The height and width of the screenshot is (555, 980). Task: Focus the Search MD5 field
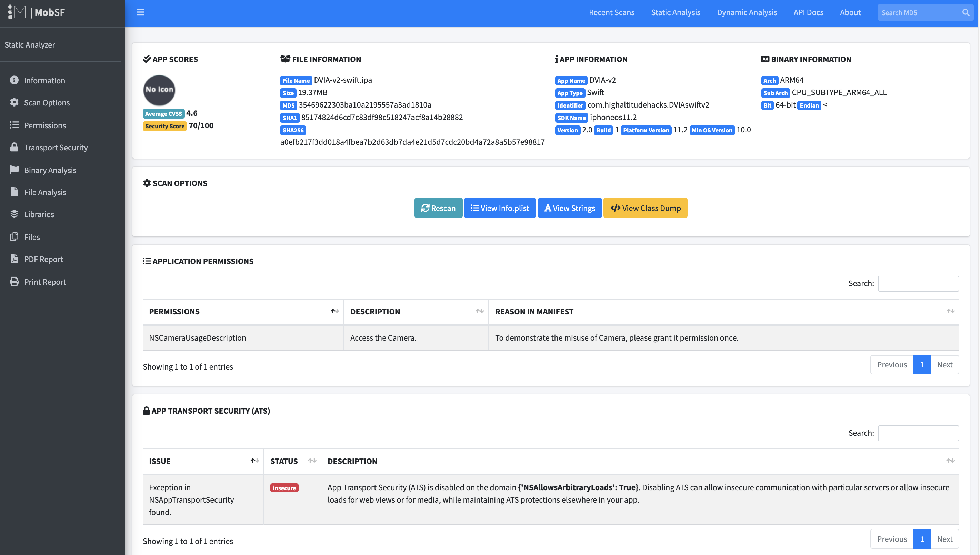point(919,12)
